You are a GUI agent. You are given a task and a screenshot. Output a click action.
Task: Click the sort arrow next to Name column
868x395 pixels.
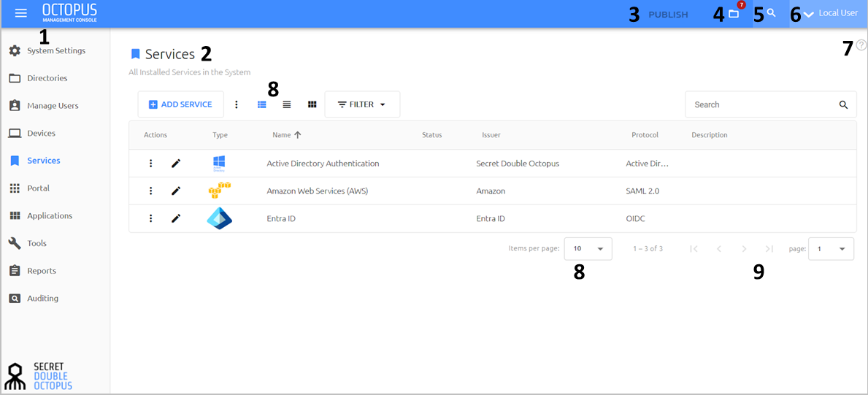tap(297, 134)
